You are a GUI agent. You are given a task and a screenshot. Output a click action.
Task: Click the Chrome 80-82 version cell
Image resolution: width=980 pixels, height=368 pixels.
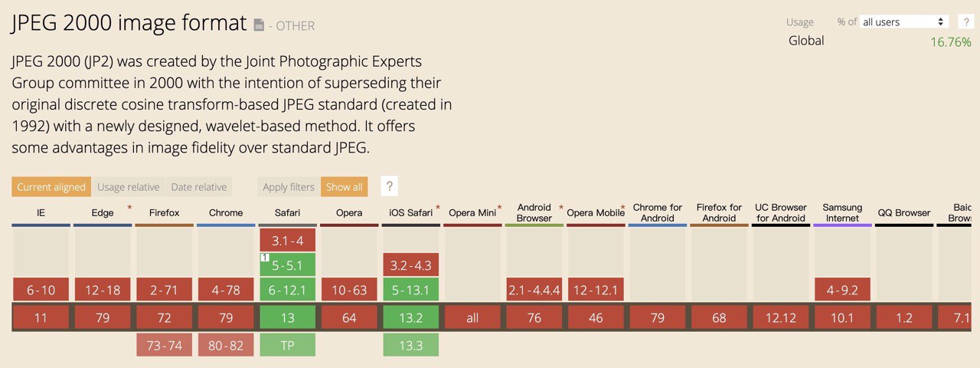coord(226,346)
